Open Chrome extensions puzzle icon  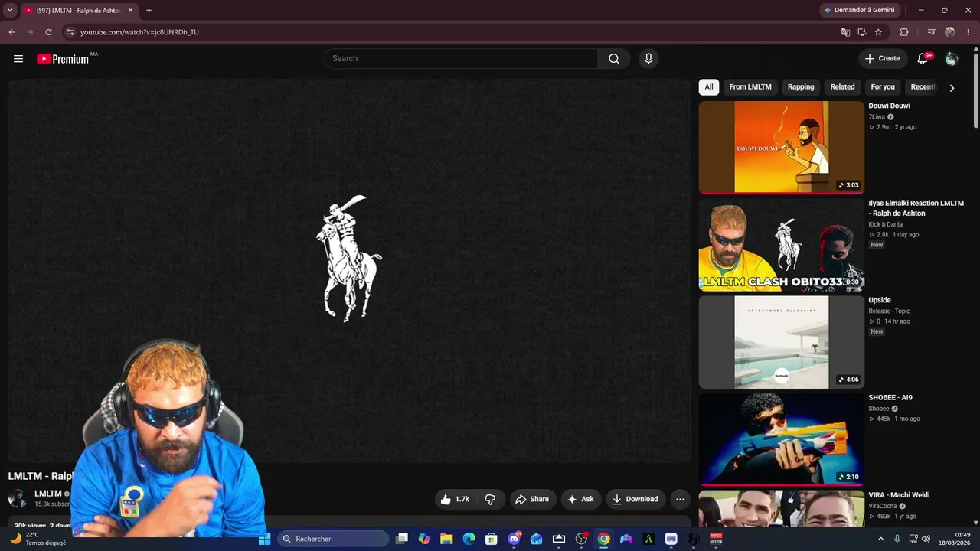pos(904,32)
